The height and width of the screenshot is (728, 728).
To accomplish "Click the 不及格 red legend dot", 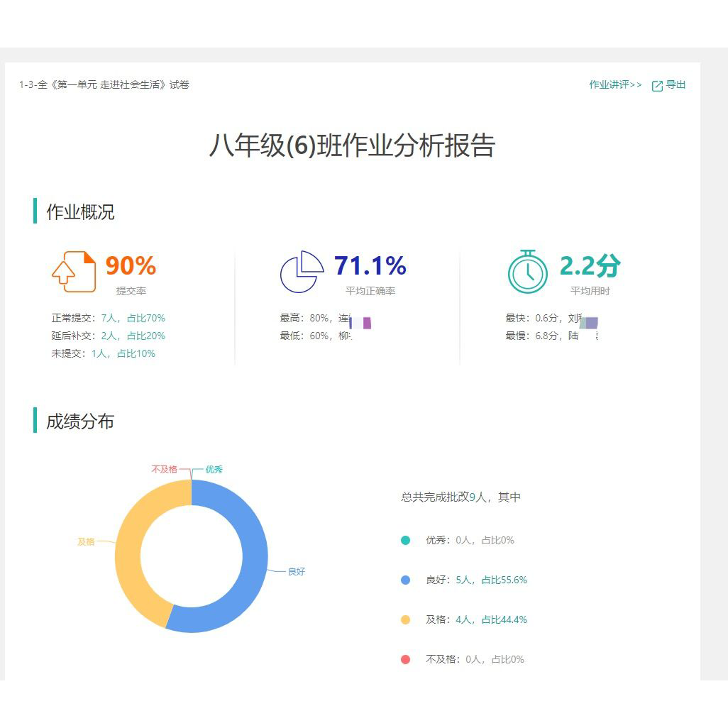I will click(x=406, y=660).
